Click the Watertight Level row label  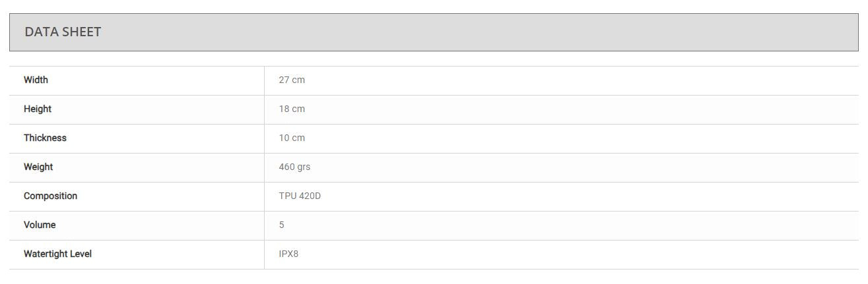[x=57, y=254]
